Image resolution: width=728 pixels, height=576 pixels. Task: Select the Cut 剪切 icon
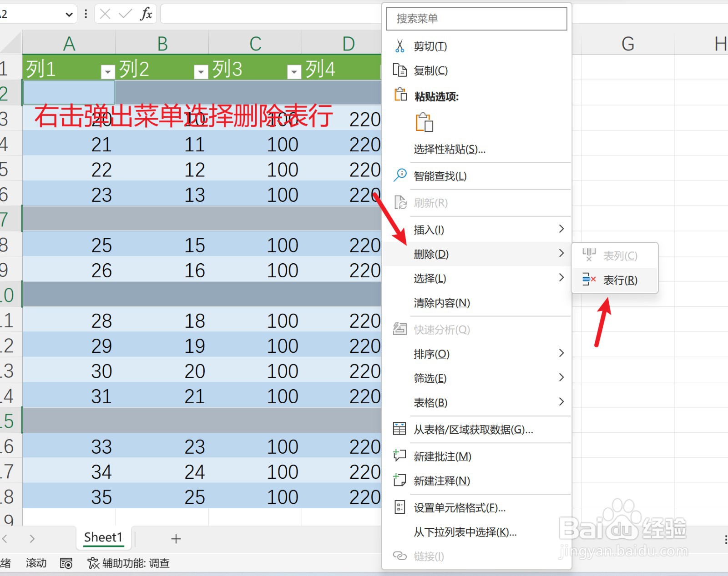click(x=400, y=46)
